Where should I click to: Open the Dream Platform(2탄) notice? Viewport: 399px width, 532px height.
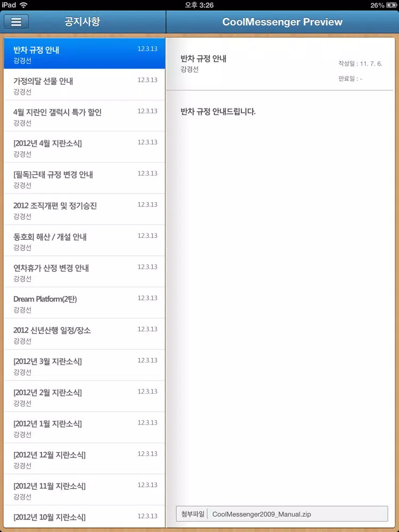click(85, 303)
